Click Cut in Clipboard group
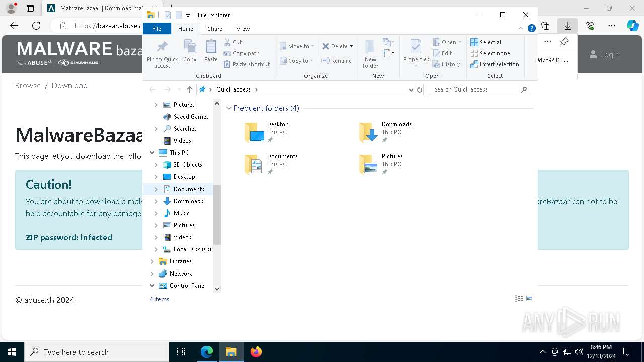The height and width of the screenshot is (362, 644). (233, 42)
